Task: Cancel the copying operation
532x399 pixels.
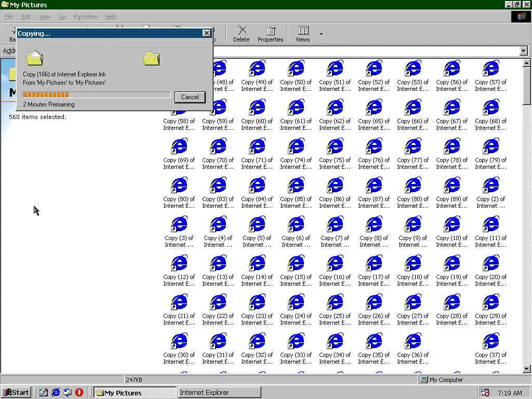Action: 190,97
